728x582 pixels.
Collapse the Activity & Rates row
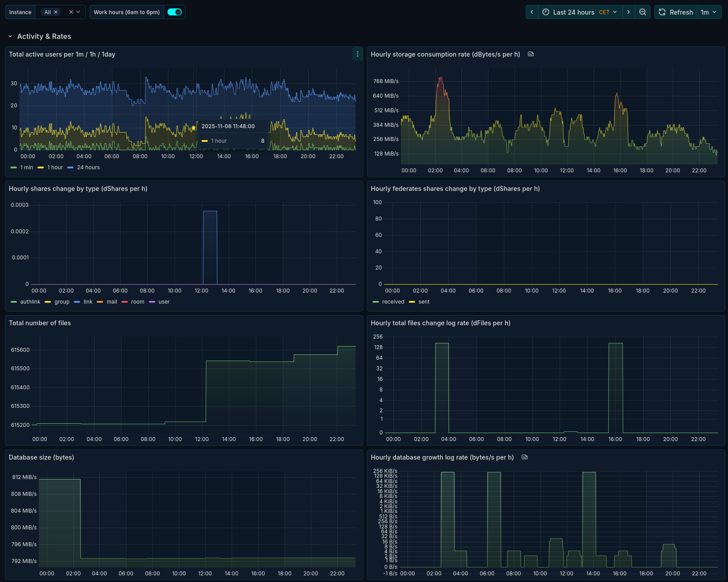(10, 37)
